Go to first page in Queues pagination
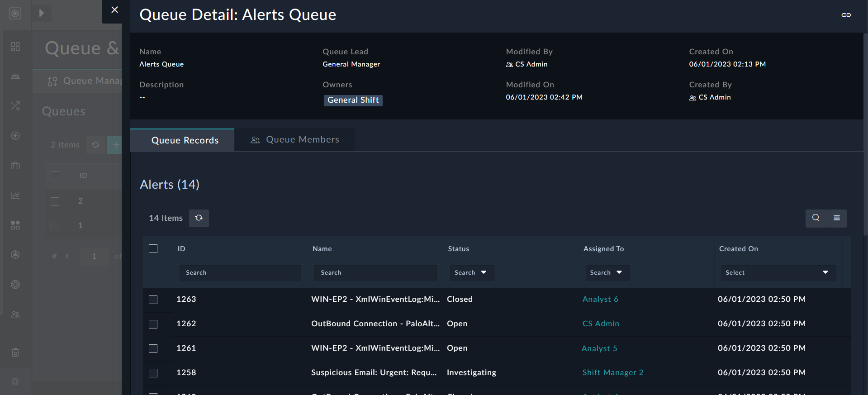Image resolution: width=868 pixels, height=395 pixels. (54, 257)
